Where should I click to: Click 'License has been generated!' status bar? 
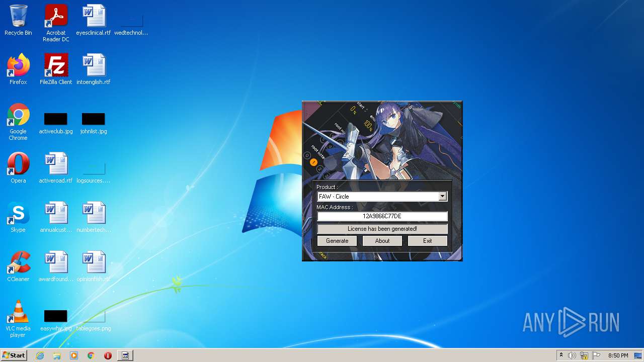382,229
